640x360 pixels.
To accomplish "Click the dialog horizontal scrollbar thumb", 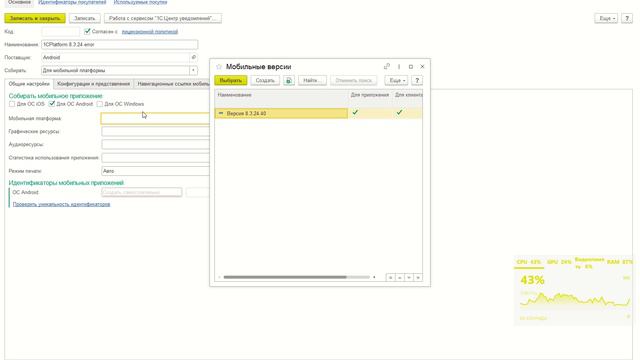I will (x=285, y=277).
